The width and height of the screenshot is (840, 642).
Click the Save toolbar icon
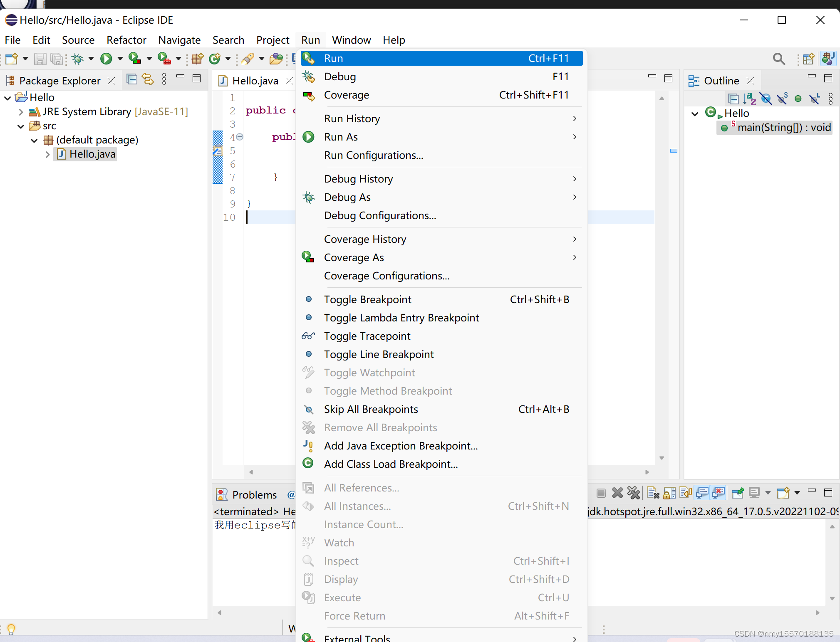pos(40,59)
